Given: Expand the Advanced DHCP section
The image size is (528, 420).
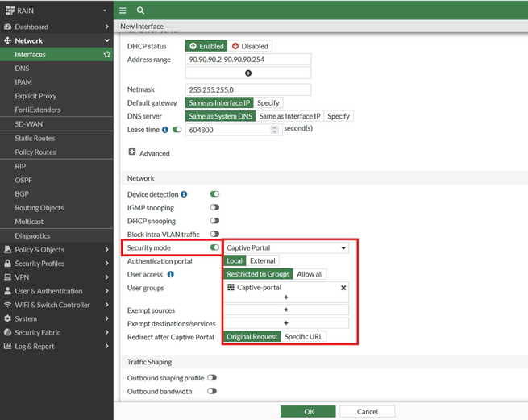Looking at the screenshot, I should (x=132, y=152).
